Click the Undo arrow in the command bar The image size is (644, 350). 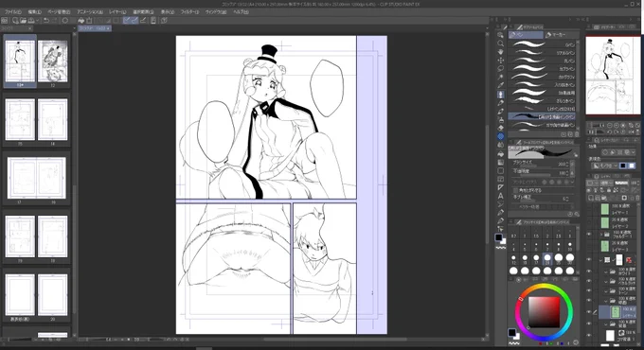click(x=46, y=20)
